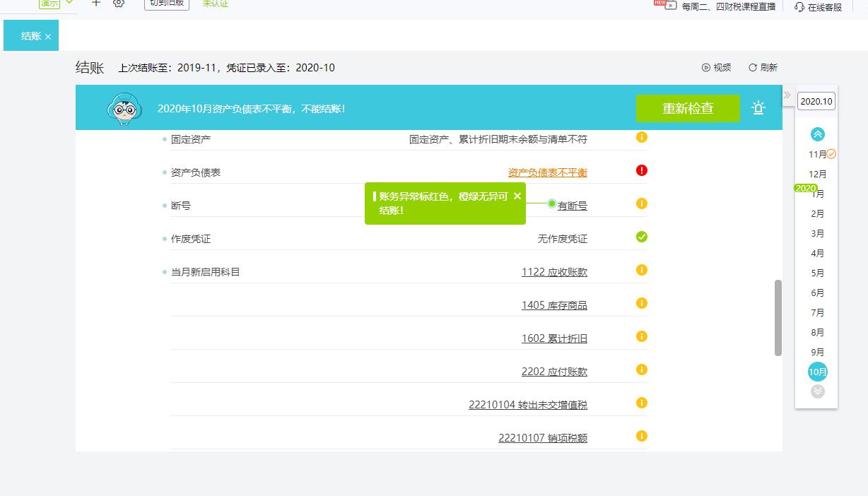Viewport: 868px width, 496px height.
Task: Click the lamp icon next to 重新检查
Action: (758, 109)
